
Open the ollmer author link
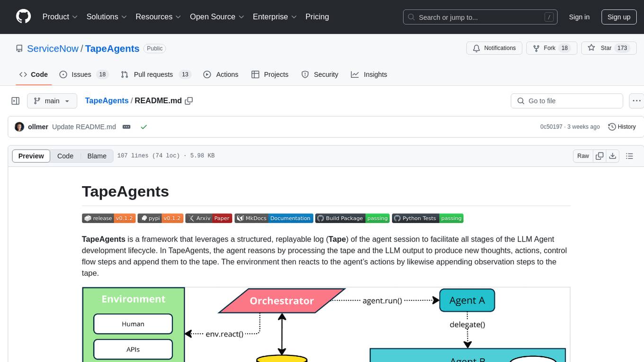point(38,127)
